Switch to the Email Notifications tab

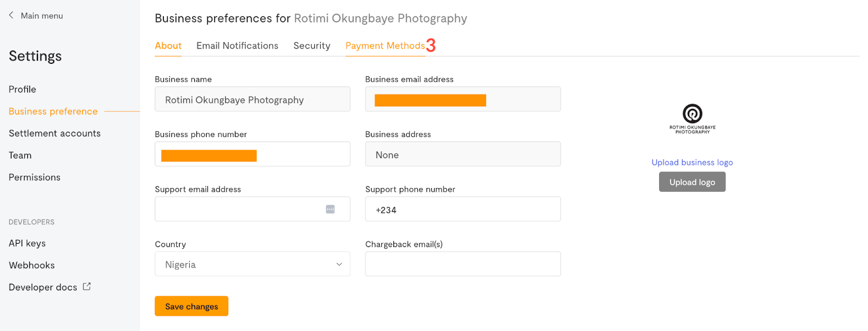(x=237, y=46)
